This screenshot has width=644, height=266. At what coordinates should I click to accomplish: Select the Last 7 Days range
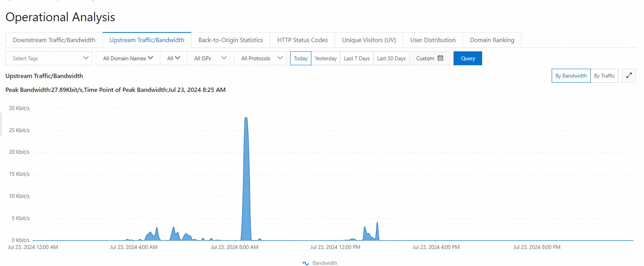coord(357,58)
